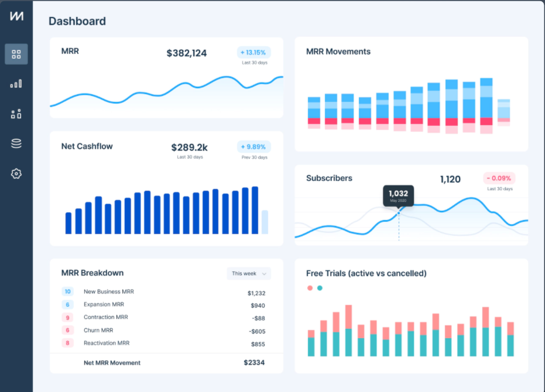Image resolution: width=545 pixels, height=392 pixels.
Task: Click the "10" badge beside New Business MRR
Action: coord(67,291)
